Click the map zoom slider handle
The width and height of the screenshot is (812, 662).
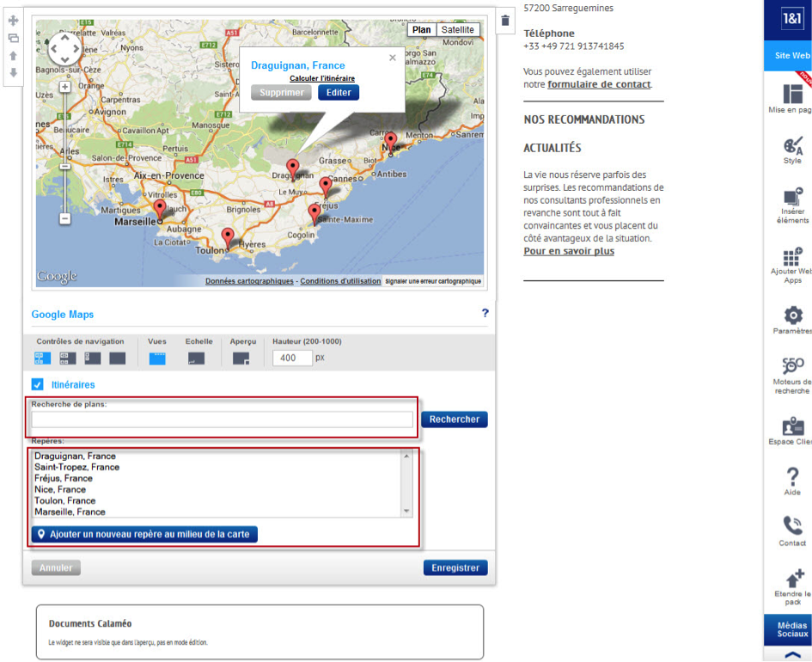64,166
